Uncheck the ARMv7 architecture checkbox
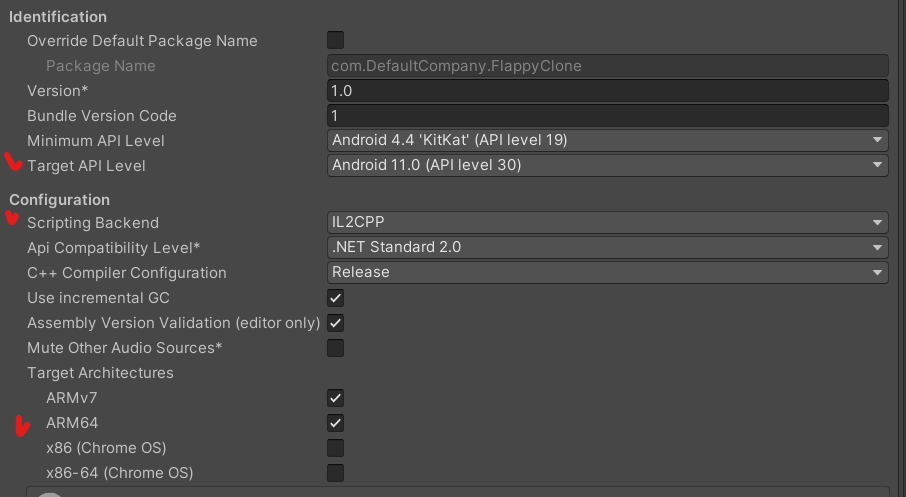This screenshot has width=906, height=497. 336,398
